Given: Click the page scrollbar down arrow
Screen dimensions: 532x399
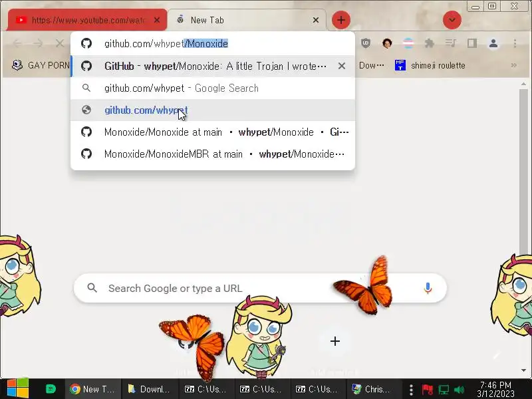Looking at the screenshot, I should click(x=523, y=370).
